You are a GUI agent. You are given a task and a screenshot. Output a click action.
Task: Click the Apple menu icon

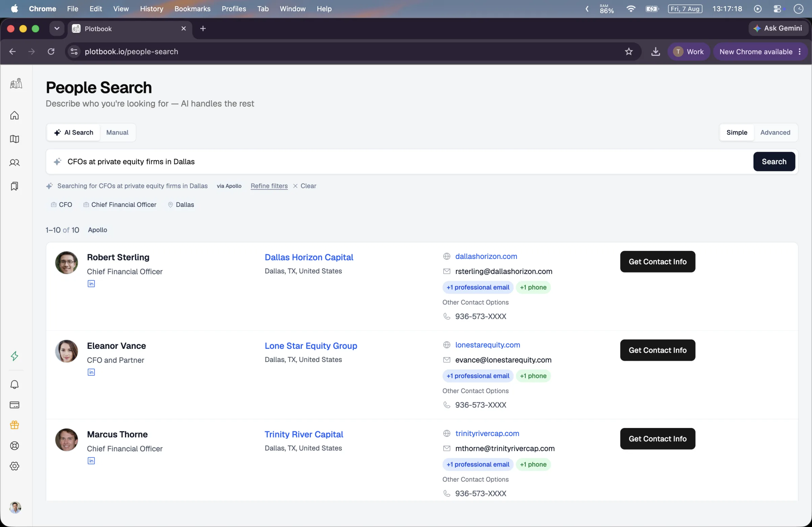(x=14, y=9)
